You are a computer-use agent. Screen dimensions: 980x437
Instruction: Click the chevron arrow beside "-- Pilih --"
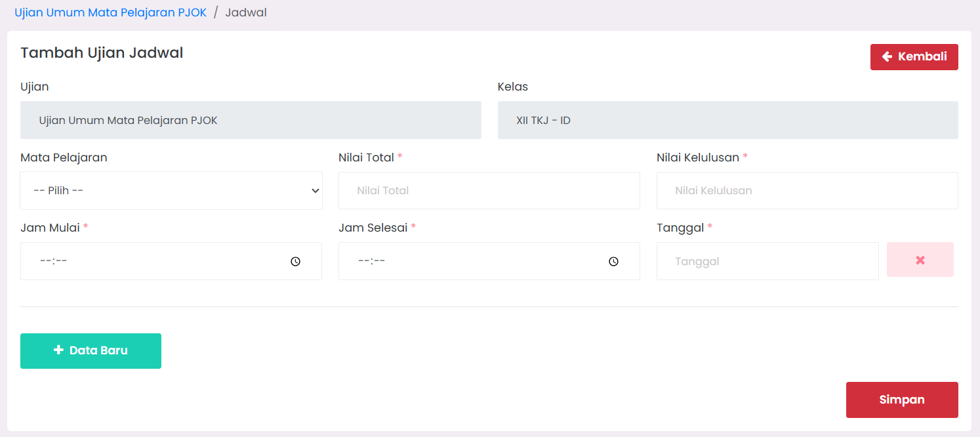pyautogui.click(x=315, y=191)
